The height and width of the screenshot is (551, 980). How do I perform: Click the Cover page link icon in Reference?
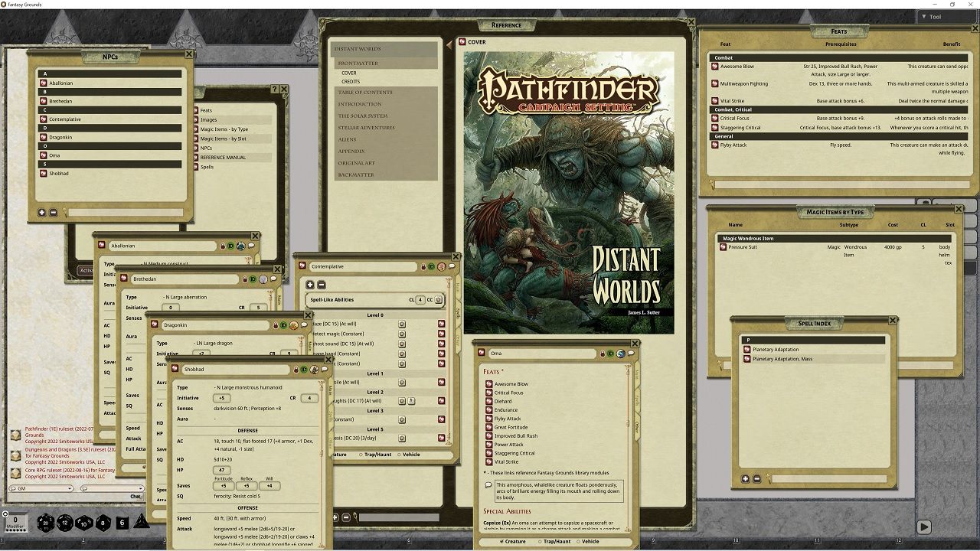click(x=462, y=42)
